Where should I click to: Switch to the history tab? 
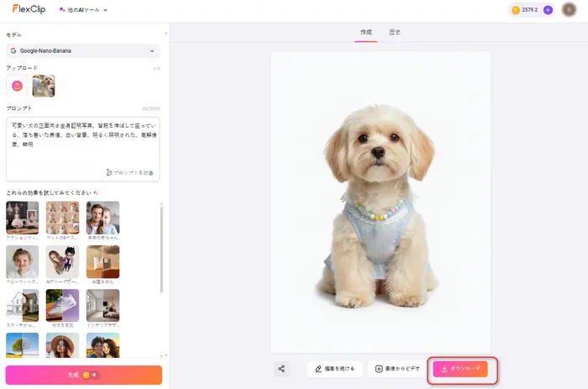point(395,32)
